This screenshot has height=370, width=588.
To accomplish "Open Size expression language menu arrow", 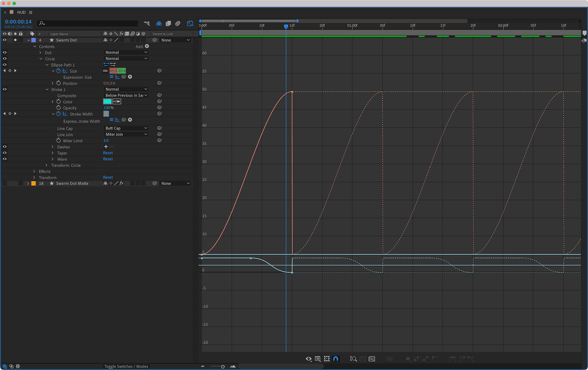I will [x=130, y=77].
